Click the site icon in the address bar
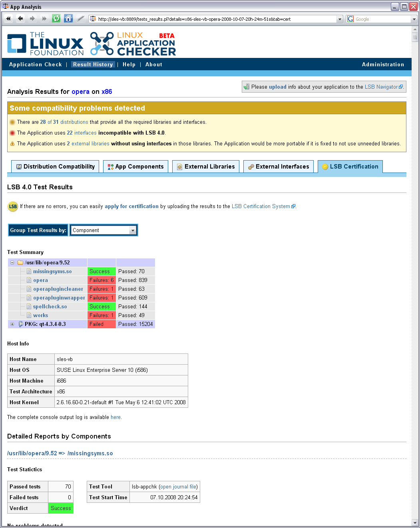 coord(93,19)
